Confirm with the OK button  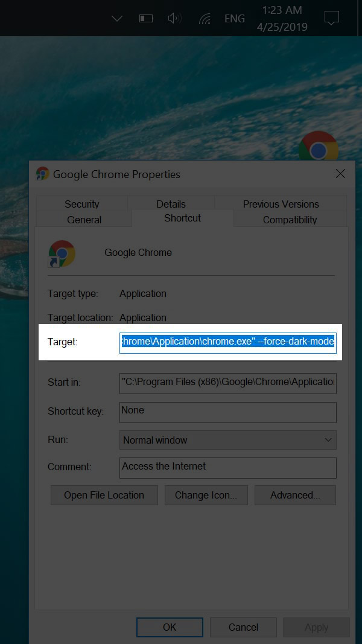point(170,627)
